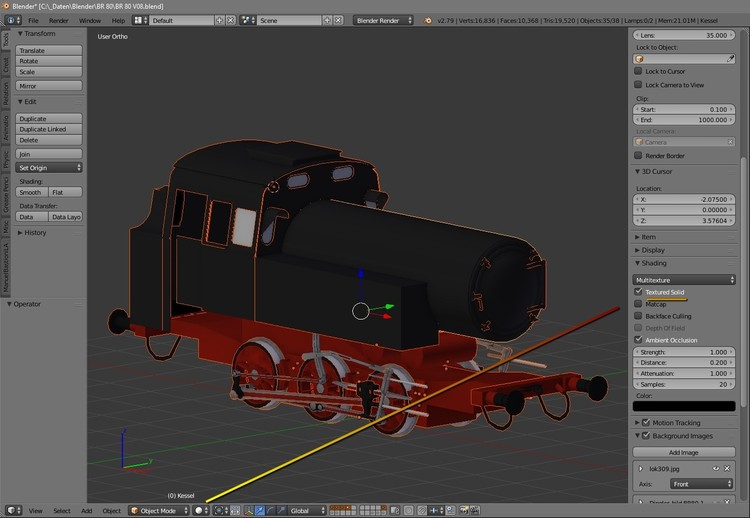Click the Translate button

pos(49,50)
